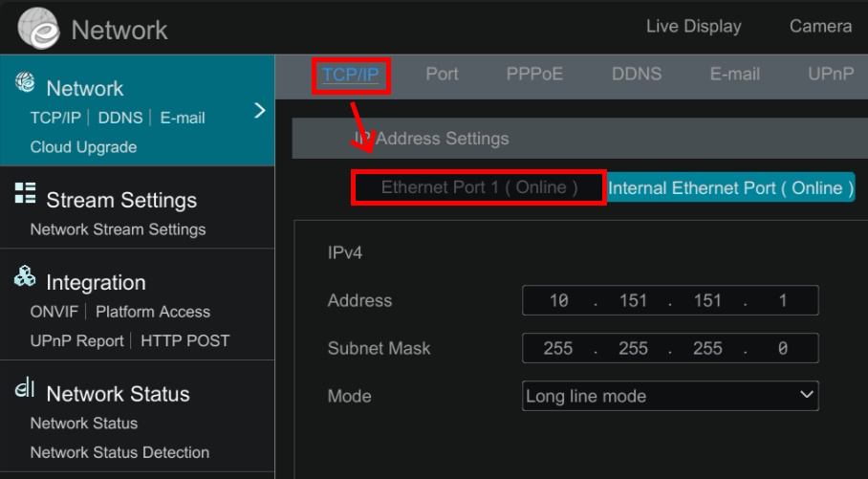Open Cloud Upgrade link in sidebar
This screenshot has width=868, height=479.
pos(83,147)
